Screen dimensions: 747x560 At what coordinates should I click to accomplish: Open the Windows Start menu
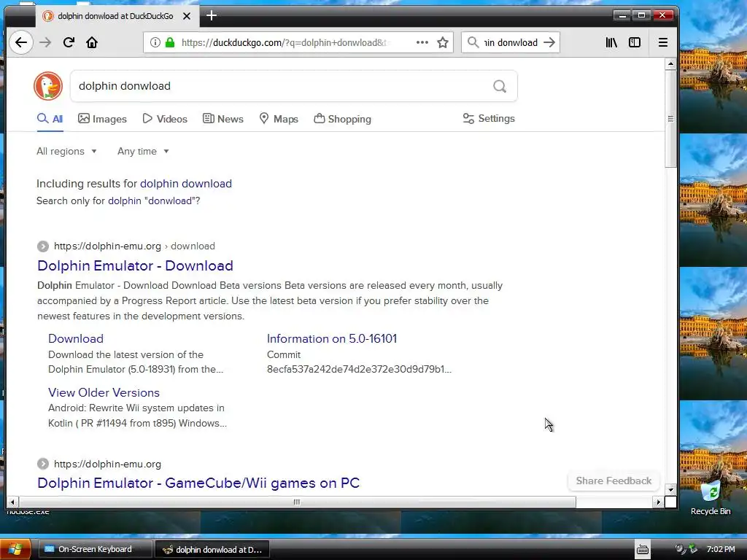(x=15, y=549)
